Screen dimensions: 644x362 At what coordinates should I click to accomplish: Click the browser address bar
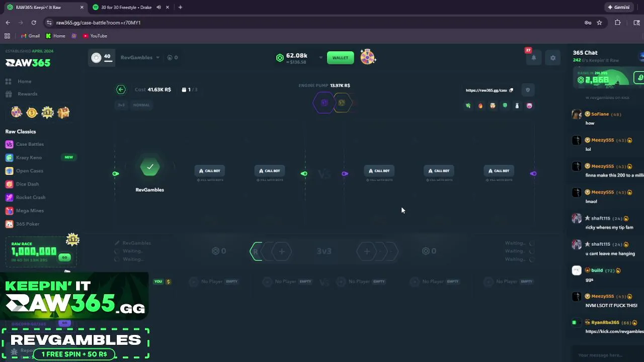pos(312,23)
